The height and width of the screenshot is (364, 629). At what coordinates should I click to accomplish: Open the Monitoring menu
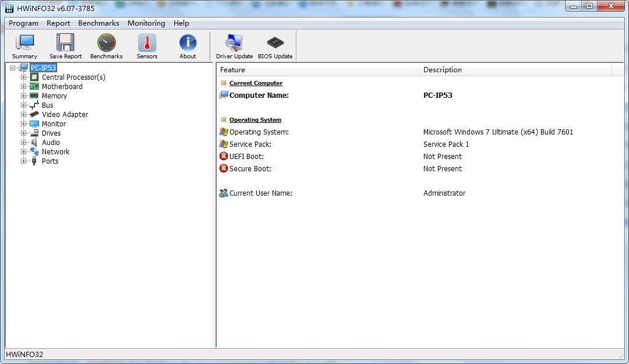(x=146, y=23)
